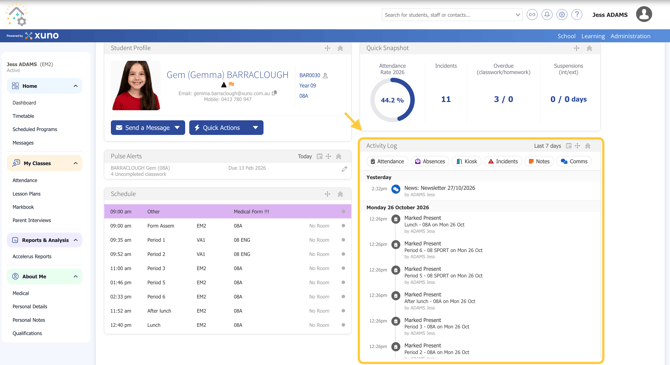Click the move icon on Schedule panel
The height and width of the screenshot is (365, 670).
[x=327, y=194]
